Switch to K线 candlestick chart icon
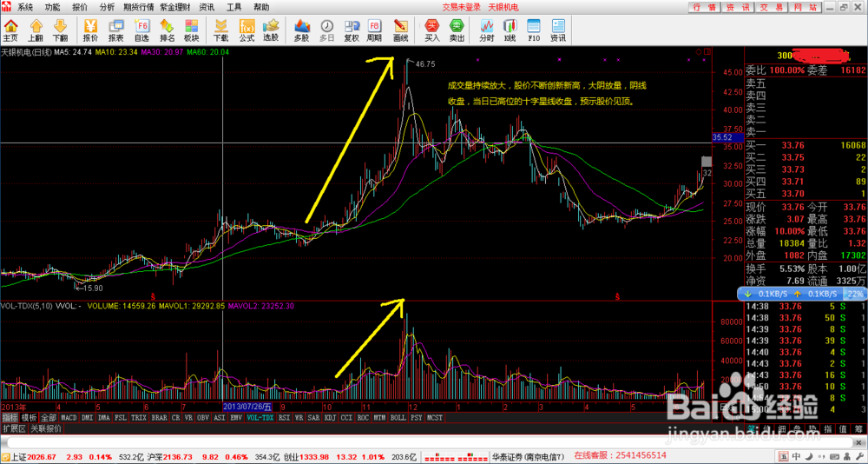Image resolution: width=868 pixels, height=464 pixels. 510,30
